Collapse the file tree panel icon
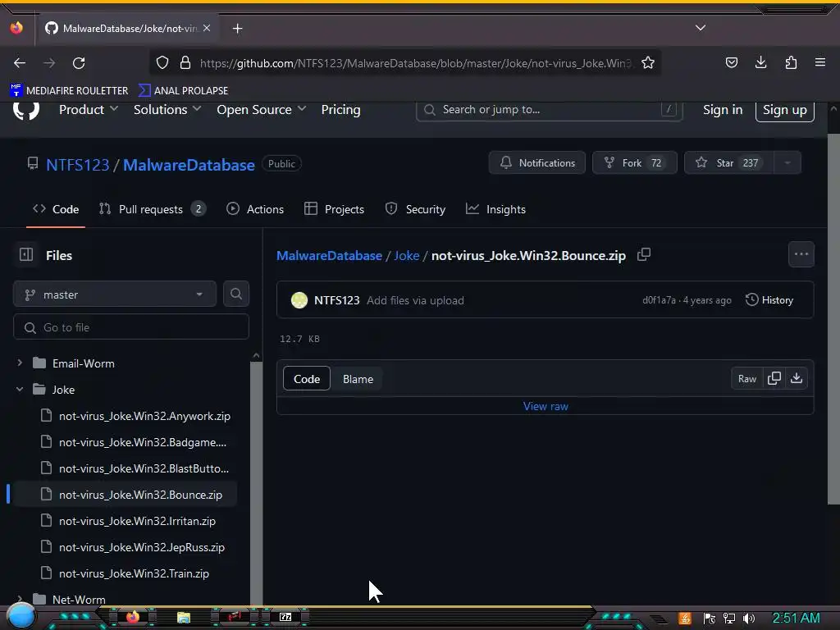Viewport: 840px width, 630px height. pos(25,254)
